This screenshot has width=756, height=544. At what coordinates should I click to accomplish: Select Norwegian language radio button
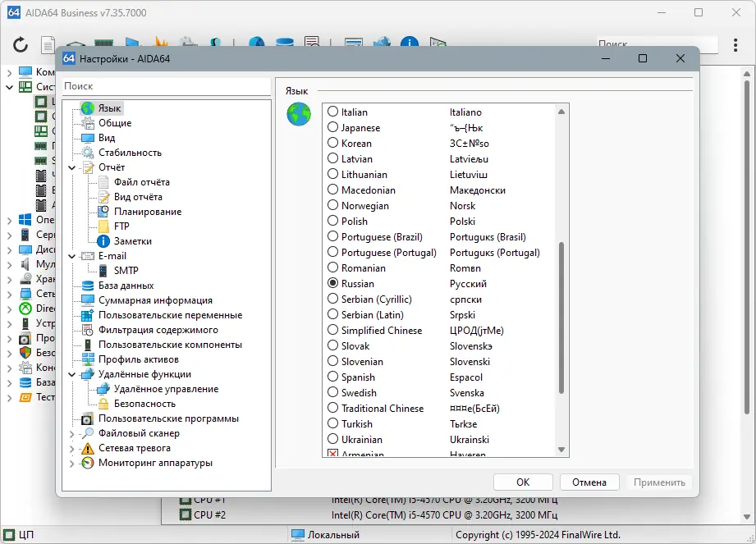tap(332, 205)
